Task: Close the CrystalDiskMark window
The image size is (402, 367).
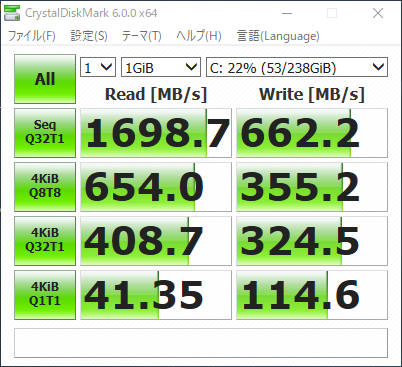Action: coord(378,13)
